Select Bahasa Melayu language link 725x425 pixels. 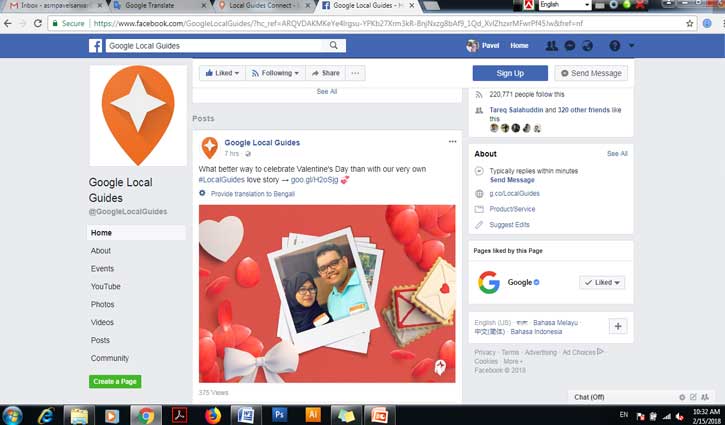[555, 322]
